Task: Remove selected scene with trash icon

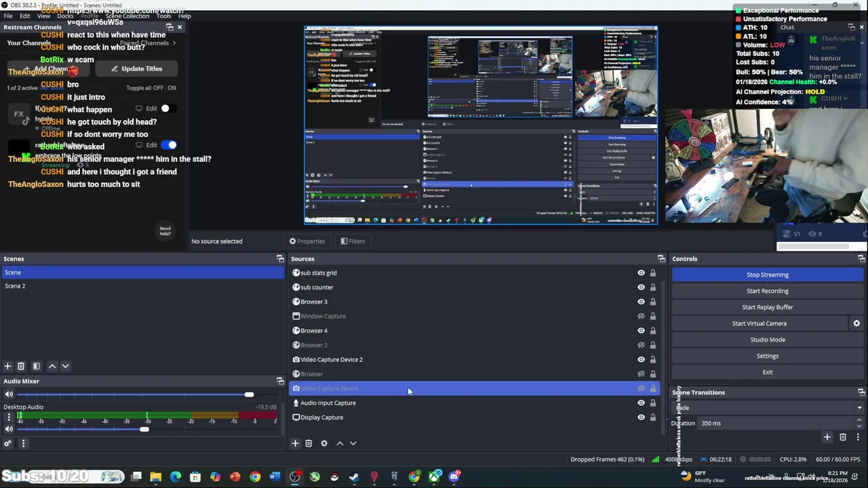Action: click(21, 366)
